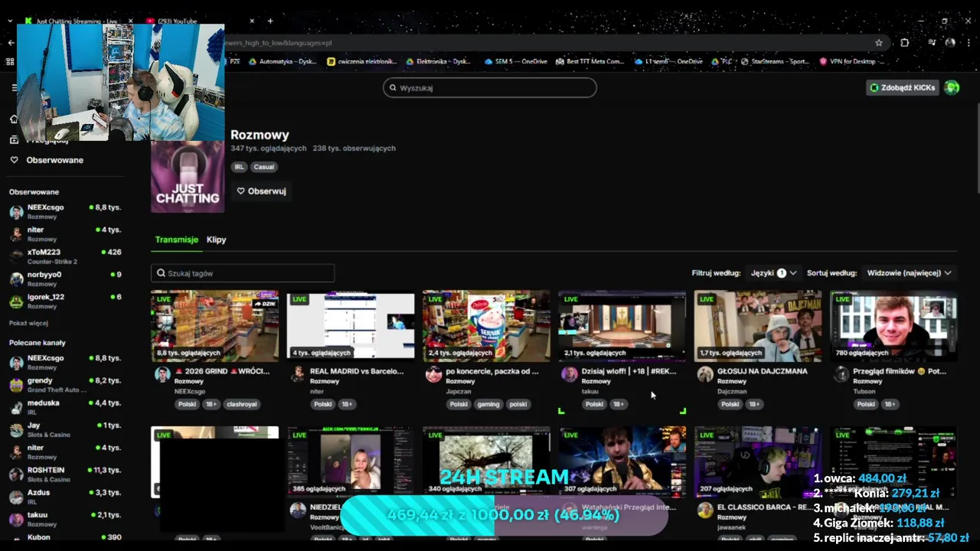This screenshot has width=980, height=551.
Task: Open the Przegląd filmików stream thumbnail
Action: click(x=893, y=325)
